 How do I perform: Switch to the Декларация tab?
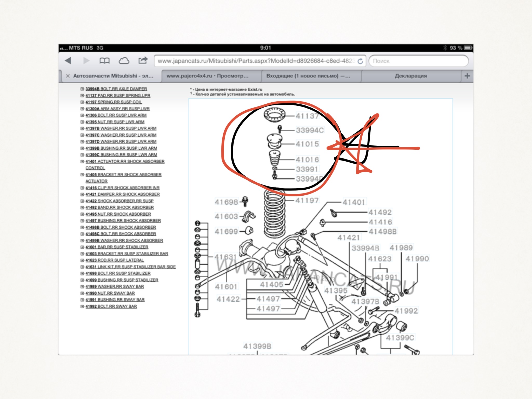(x=410, y=76)
